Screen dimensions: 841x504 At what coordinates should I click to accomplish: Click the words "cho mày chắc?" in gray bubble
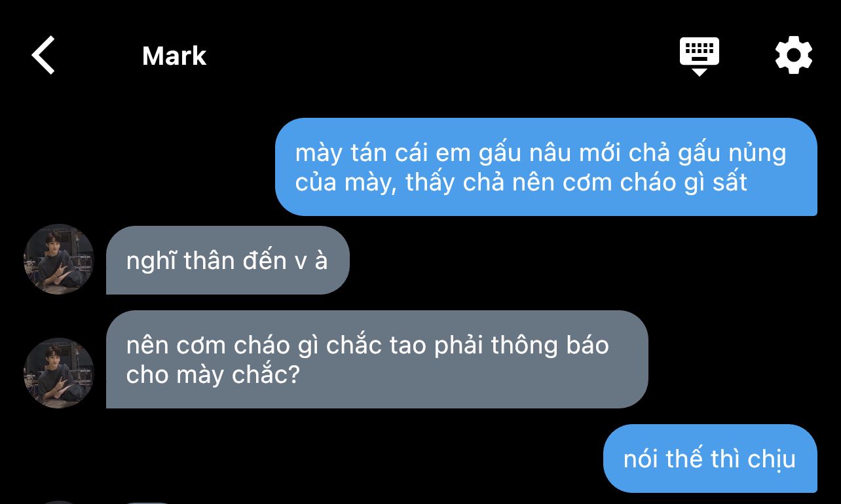click(x=212, y=375)
